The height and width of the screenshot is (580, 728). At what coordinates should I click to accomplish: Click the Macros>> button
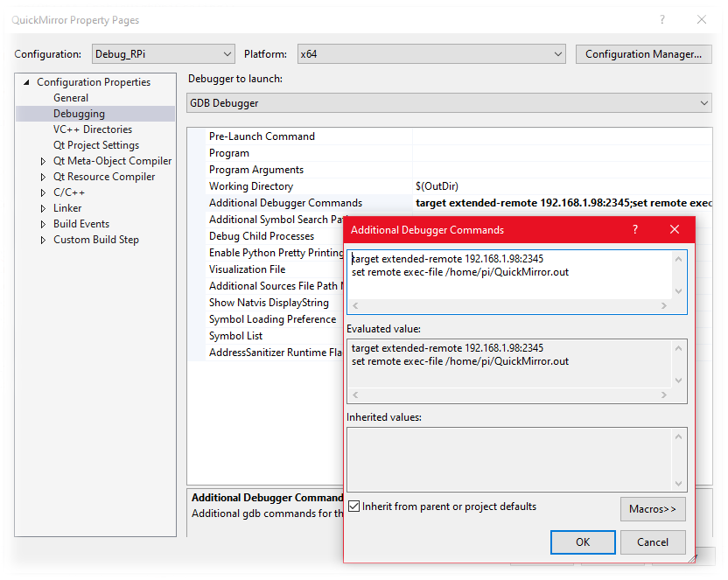coord(653,509)
